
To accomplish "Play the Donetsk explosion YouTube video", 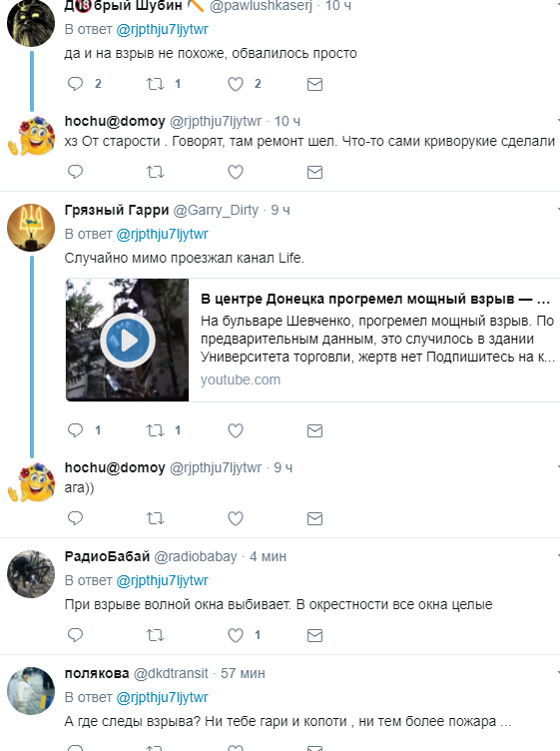I will tap(128, 341).
